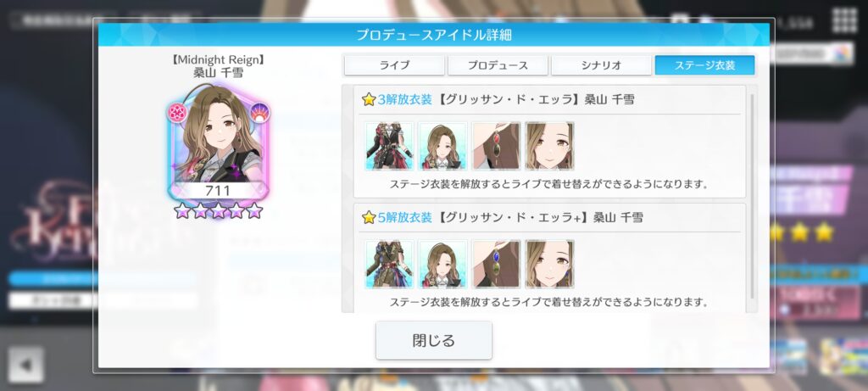Select the 3解放衣装 face icon
The image size is (868, 391).
(x=549, y=146)
